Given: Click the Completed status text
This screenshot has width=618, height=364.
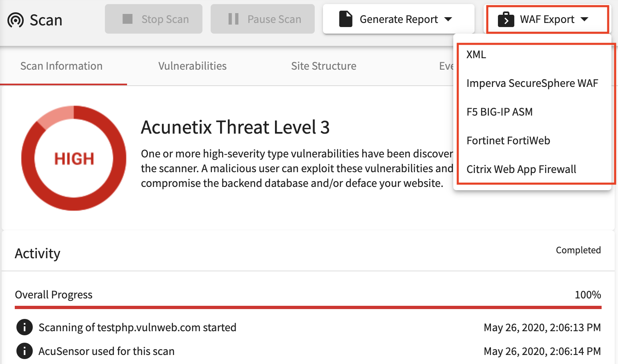Looking at the screenshot, I should 578,250.
